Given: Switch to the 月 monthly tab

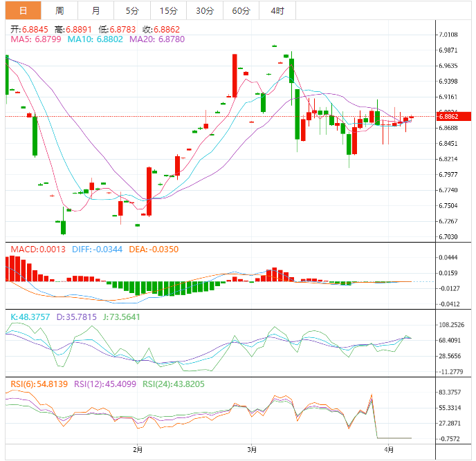Looking at the screenshot, I should tap(96, 10).
